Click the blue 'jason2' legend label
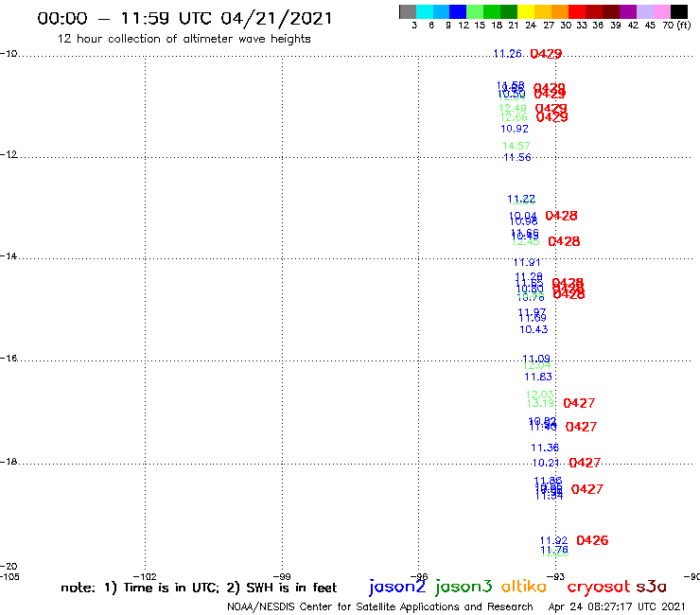This screenshot has height=615, width=700. [397, 587]
